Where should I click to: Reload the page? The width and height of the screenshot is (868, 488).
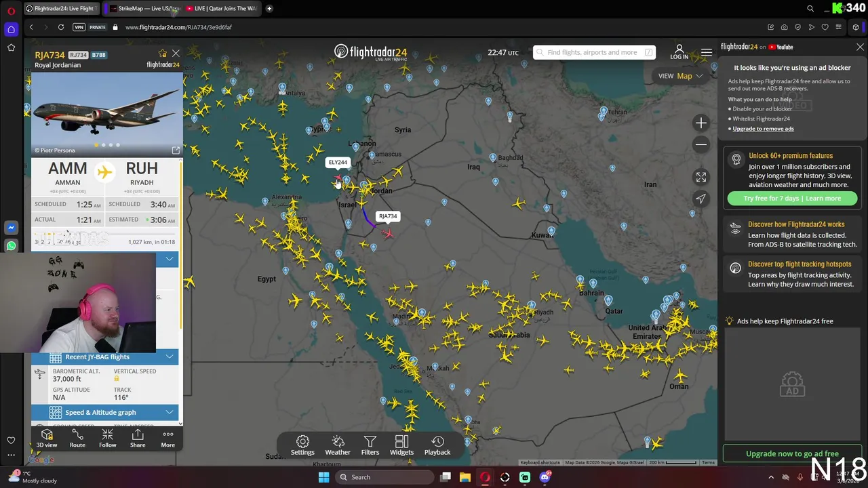pos(61,27)
